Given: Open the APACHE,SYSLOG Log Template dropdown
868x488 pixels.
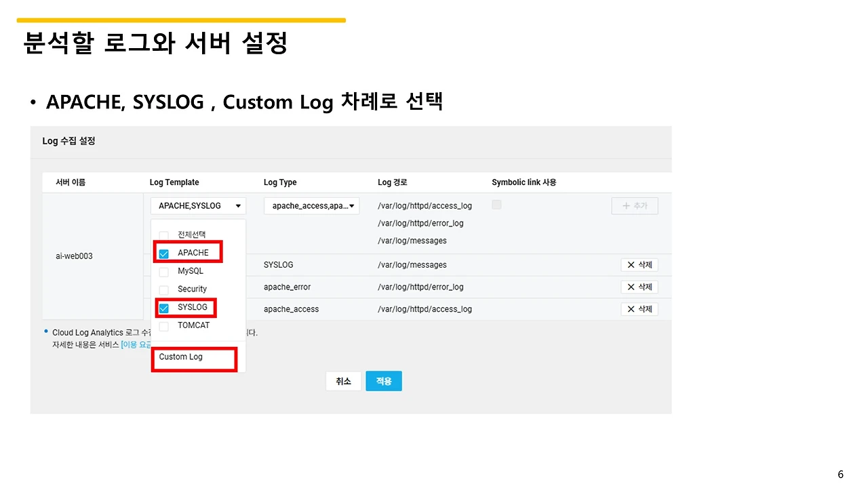Looking at the screenshot, I should tap(198, 206).
